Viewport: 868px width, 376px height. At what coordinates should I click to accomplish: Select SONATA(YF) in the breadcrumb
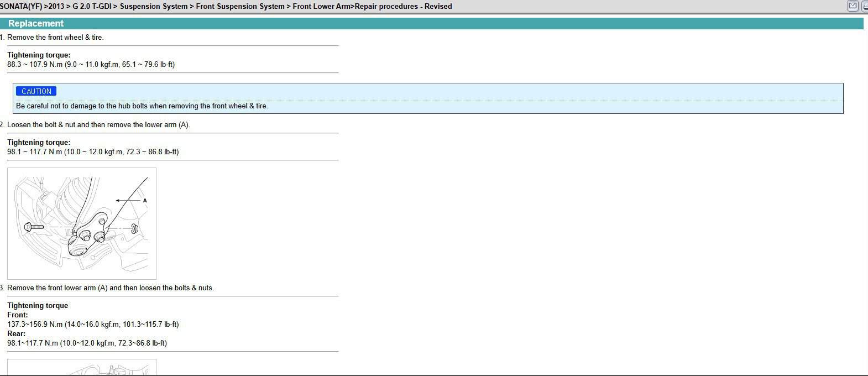click(x=21, y=7)
